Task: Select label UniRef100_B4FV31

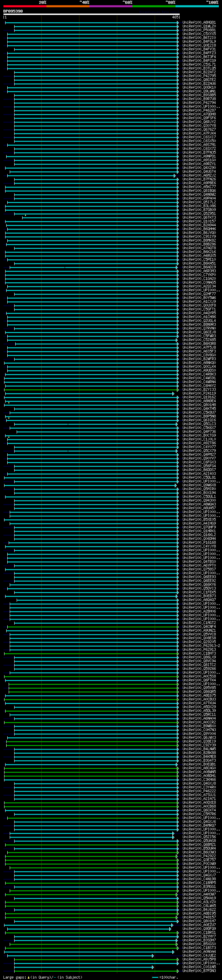Action: [199, 49]
